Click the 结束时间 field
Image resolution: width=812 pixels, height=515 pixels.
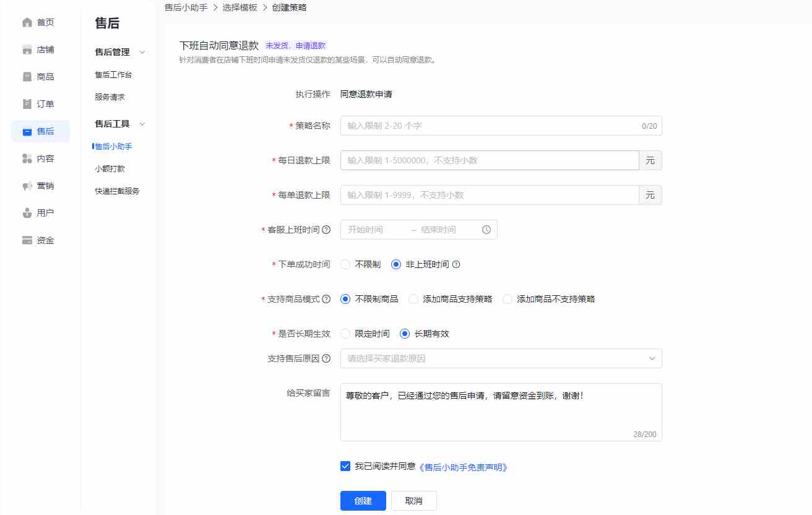pos(447,230)
